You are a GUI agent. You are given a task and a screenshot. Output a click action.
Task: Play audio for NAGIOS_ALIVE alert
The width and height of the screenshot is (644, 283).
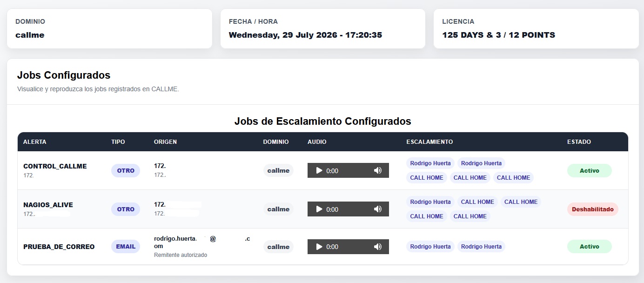[x=319, y=209]
